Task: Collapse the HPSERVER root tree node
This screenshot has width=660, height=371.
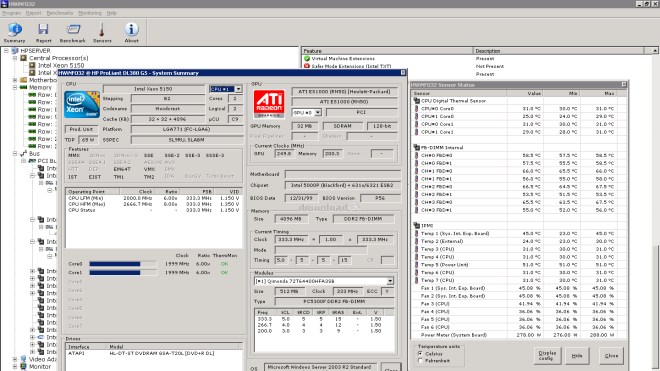Action: tap(6, 51)
